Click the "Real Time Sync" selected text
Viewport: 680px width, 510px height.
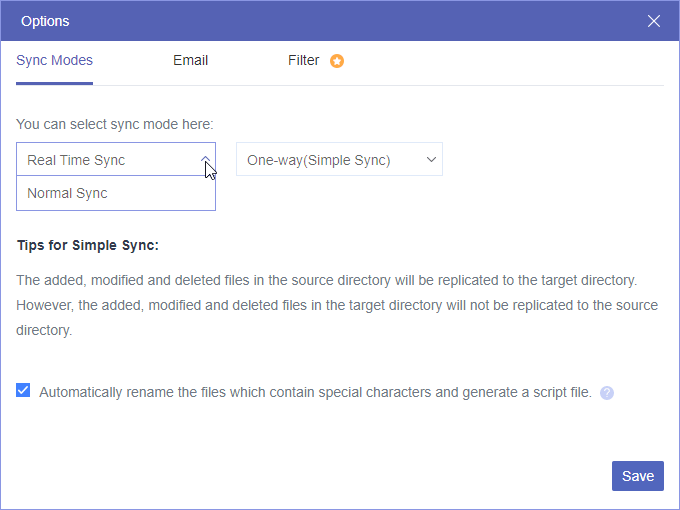pos(76,160)
